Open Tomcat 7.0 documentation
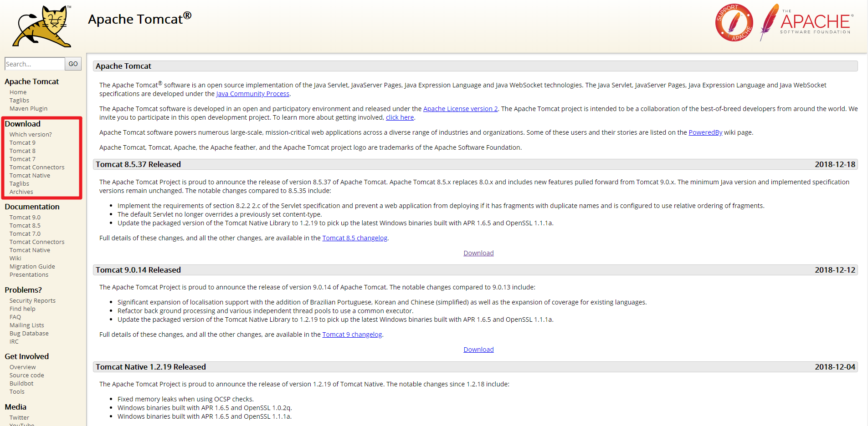 click(x=25, y=233)
